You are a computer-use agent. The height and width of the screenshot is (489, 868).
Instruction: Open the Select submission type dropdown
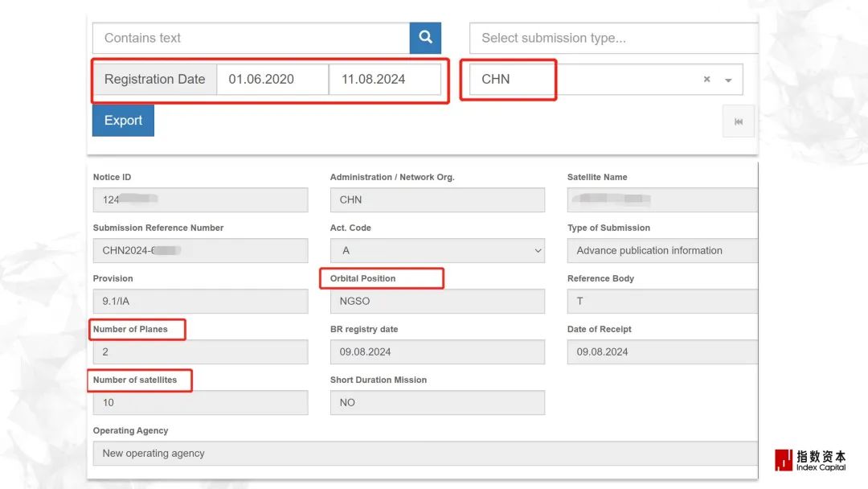613,38
